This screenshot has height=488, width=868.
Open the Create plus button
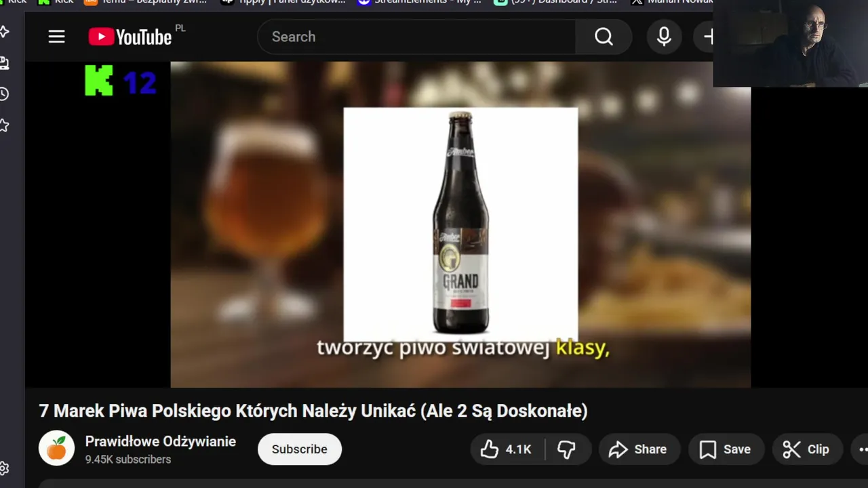pyautogui.click(x=705, y=37)
